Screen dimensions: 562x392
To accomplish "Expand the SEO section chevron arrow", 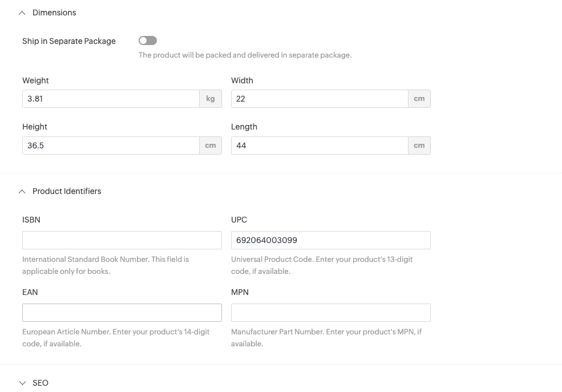I will click(22, 383).
